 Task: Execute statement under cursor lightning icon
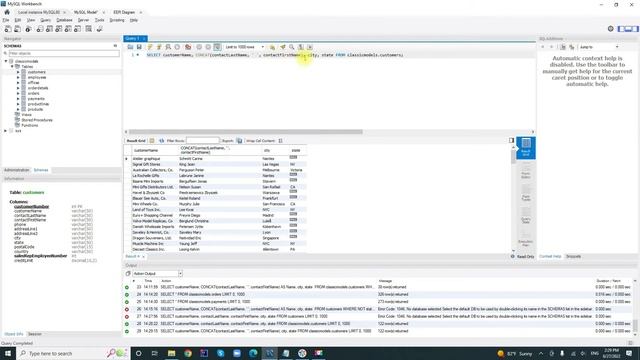click(159, 47)
